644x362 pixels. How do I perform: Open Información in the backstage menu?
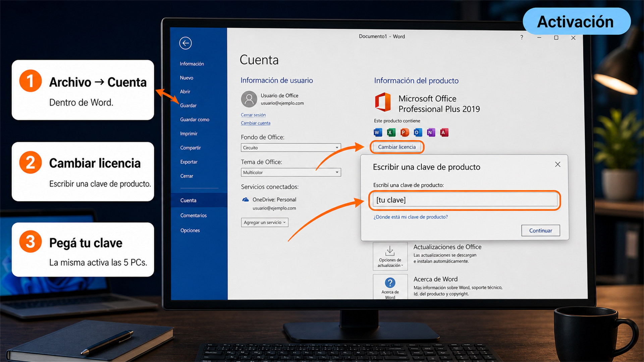click(192, 64)
